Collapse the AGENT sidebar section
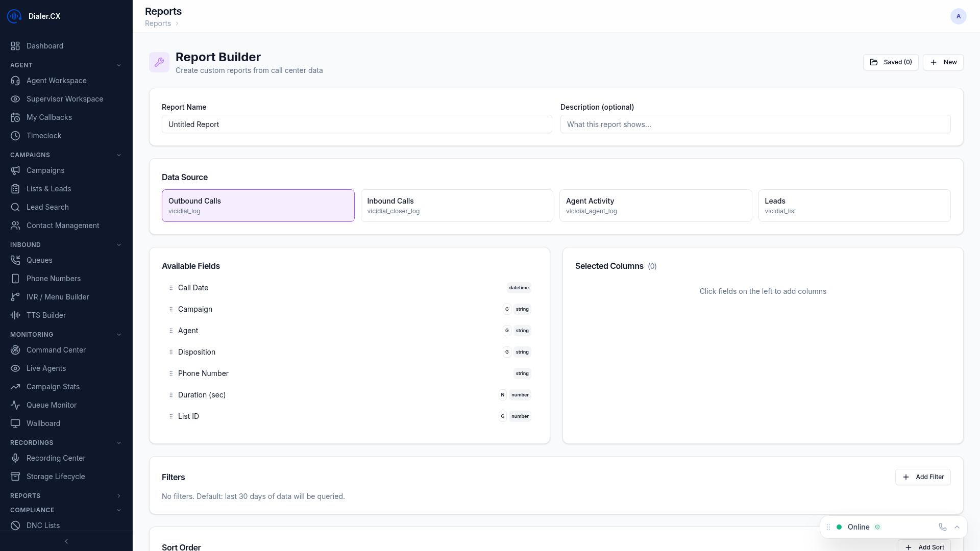 [x=119, y=65]
